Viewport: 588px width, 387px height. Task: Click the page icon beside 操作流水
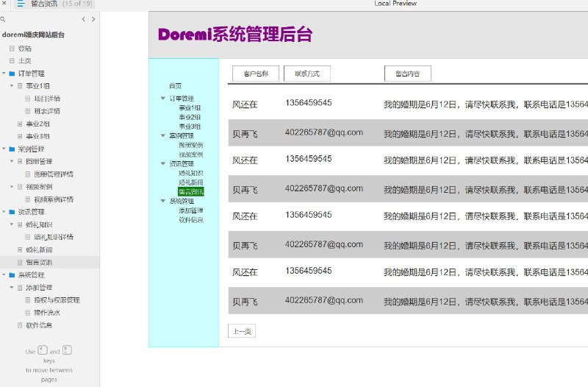(x=28, y=313)
